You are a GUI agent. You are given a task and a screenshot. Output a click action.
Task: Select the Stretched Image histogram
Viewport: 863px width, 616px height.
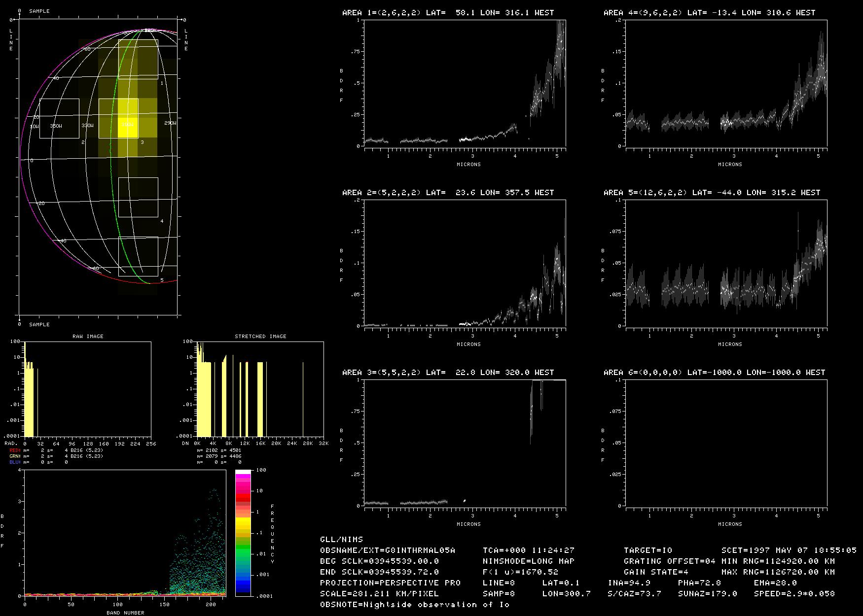(260, 389)
